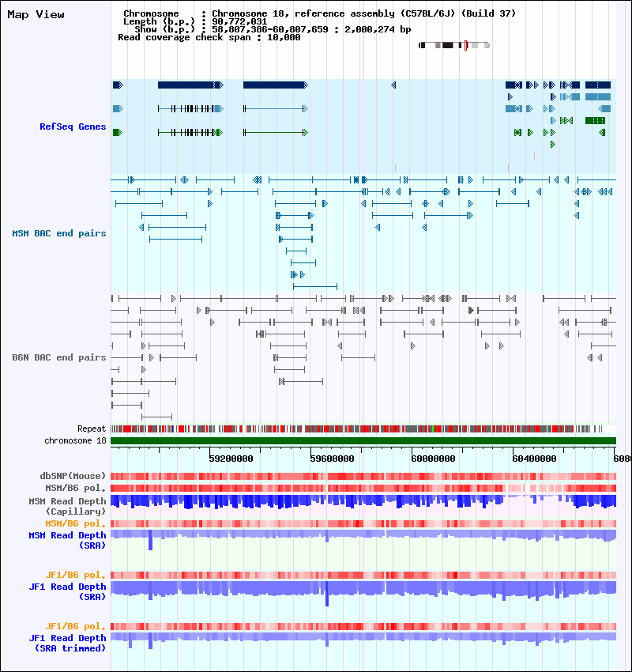Click the MSM Read Depth (SRA) link
Screen dimensions: 632x672
(67, 541)
